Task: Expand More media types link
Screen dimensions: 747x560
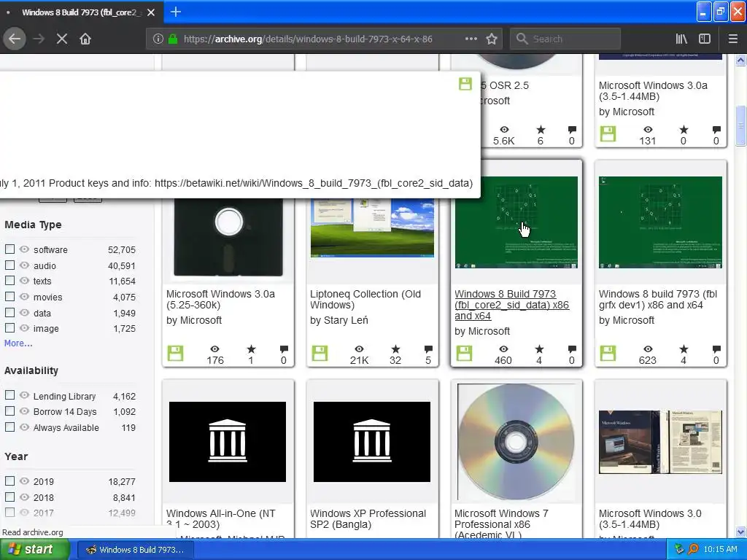Action: click(18, 343)
